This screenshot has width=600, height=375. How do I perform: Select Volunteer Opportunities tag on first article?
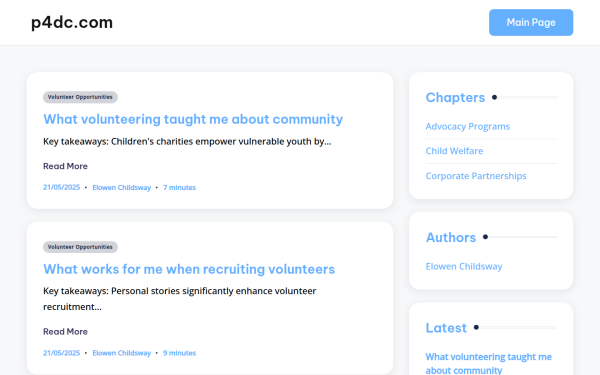coord(80,97)
